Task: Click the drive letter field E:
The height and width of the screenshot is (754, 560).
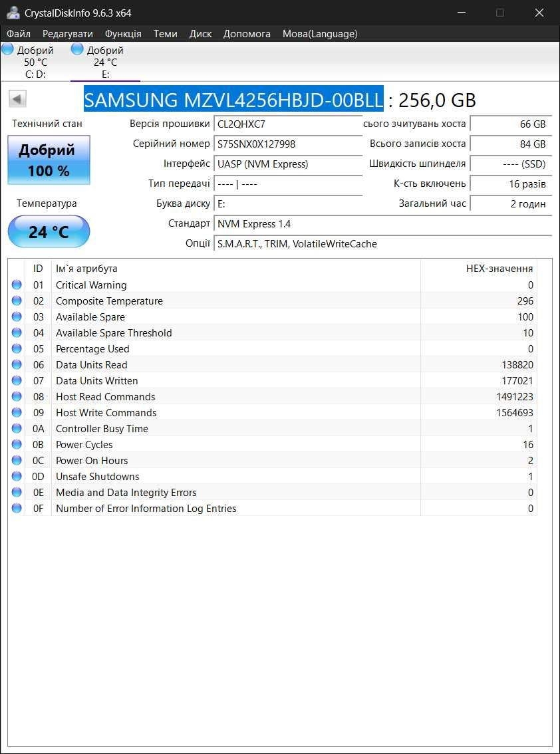Action: (288, 204)
